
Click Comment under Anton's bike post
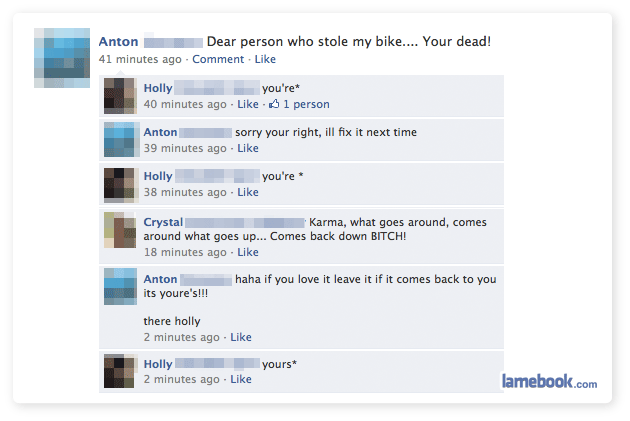tap(218, 59)
